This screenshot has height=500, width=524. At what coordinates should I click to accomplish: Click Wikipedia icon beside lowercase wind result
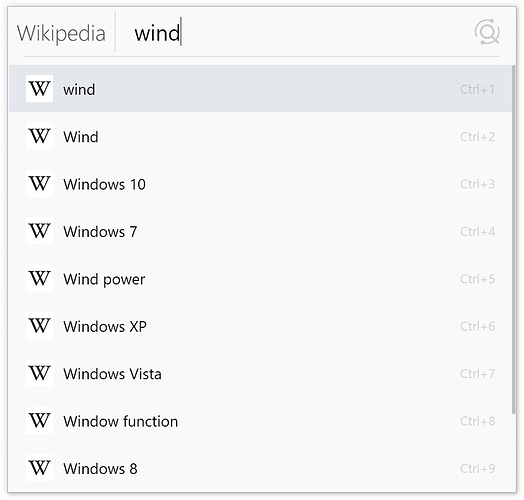click(x=39, y=89)
